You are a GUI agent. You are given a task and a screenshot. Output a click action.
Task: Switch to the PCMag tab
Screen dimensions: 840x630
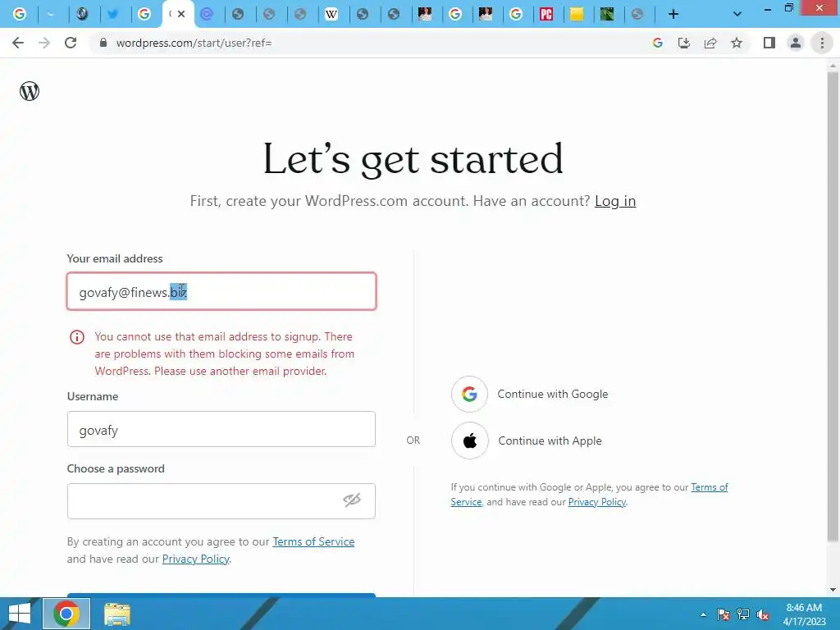(546, 14)
